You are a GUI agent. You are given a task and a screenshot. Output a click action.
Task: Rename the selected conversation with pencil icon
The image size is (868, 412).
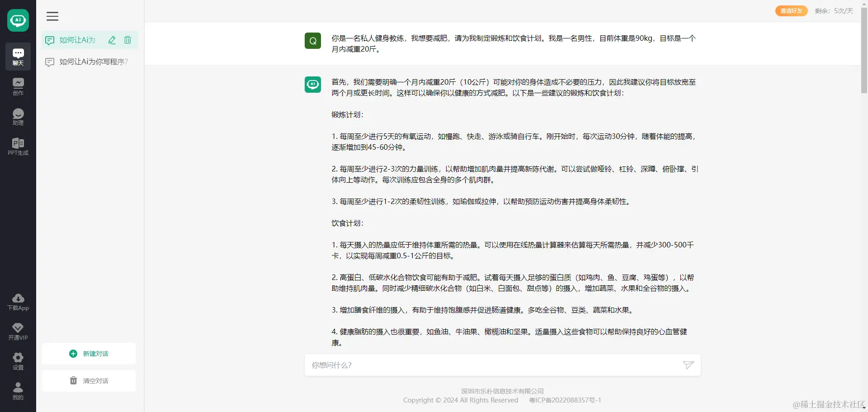[112, 40]
